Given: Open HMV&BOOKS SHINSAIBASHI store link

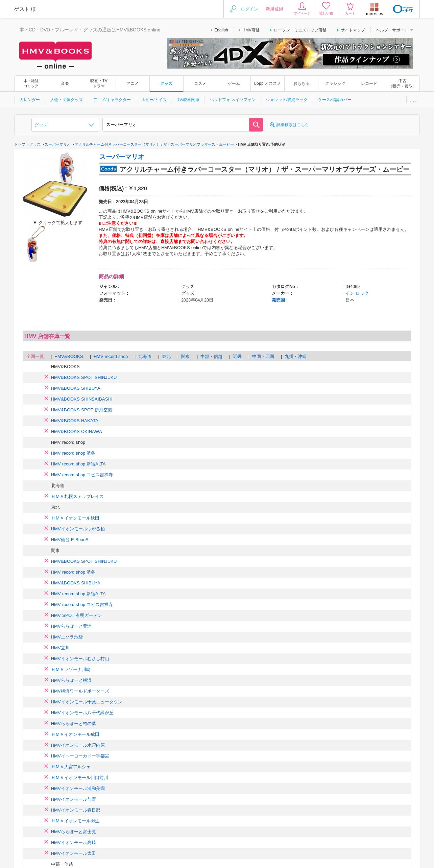Looking at the screenshot, I should tap(82, 399).
